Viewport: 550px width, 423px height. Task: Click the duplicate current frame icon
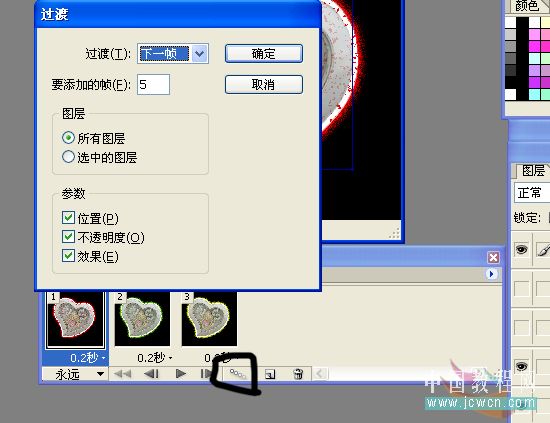(x=270, y=374)
